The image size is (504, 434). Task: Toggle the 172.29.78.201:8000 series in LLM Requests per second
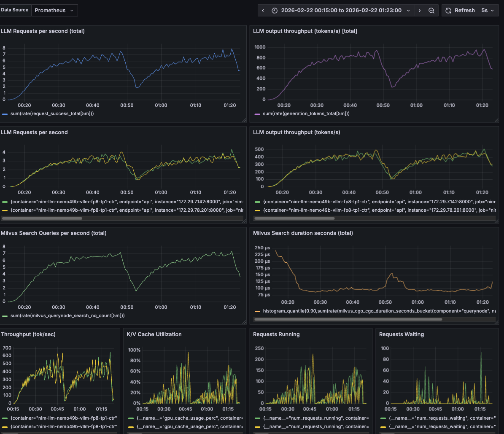coord(127,210)
